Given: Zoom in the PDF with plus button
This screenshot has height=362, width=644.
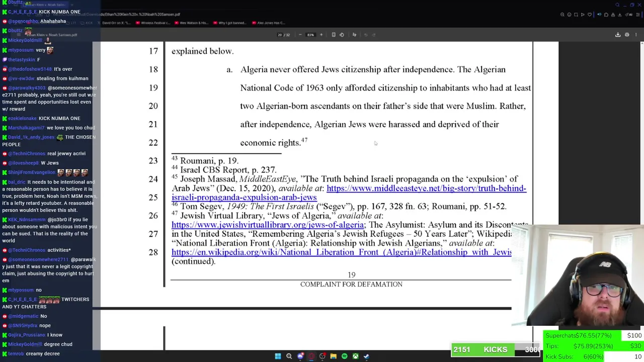Looking at the screenshot, I should (x=321, y=35).
